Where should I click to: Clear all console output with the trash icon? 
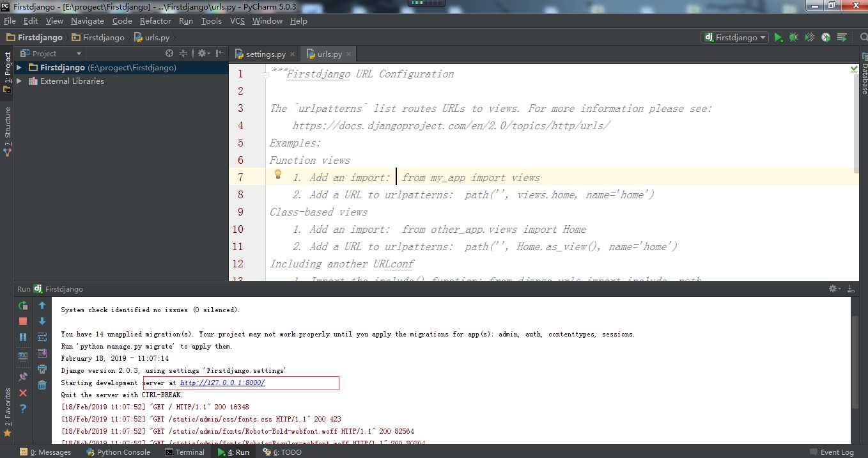(42, 384)
